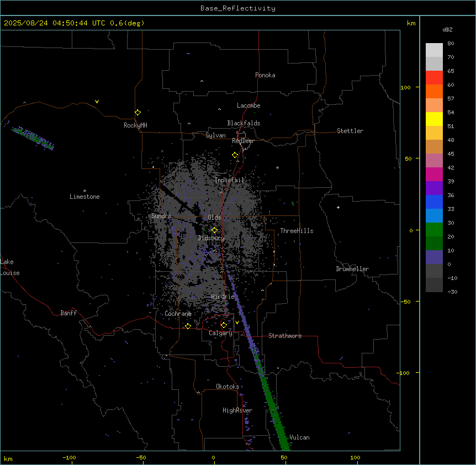Click the yellow diamond marker between Olds and Didsbury
Image resolution: width=476 pixels, height=465 pixels.
point(214,230)
